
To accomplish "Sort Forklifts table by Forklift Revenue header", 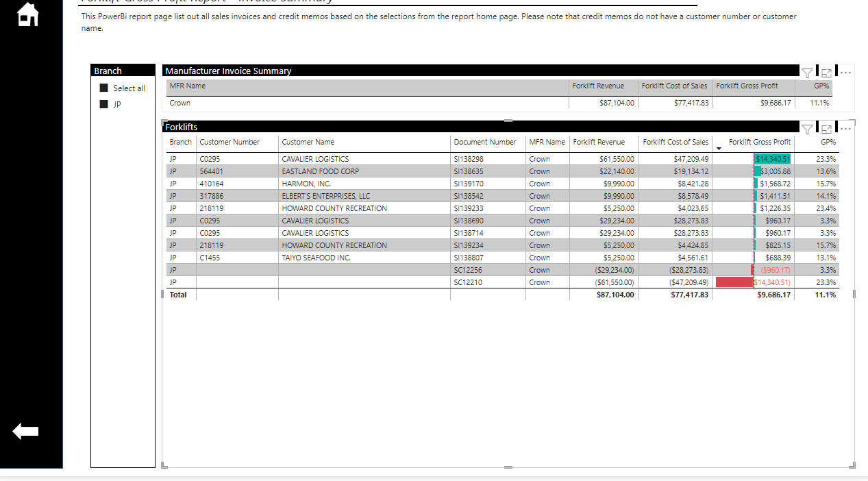I will (599, 142).
